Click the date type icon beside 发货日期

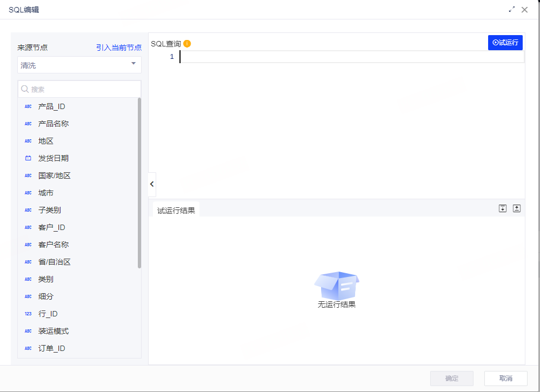coord(28,158)
